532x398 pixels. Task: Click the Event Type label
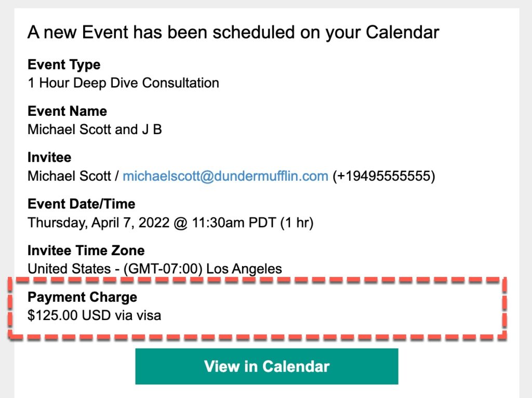[64, 64]
